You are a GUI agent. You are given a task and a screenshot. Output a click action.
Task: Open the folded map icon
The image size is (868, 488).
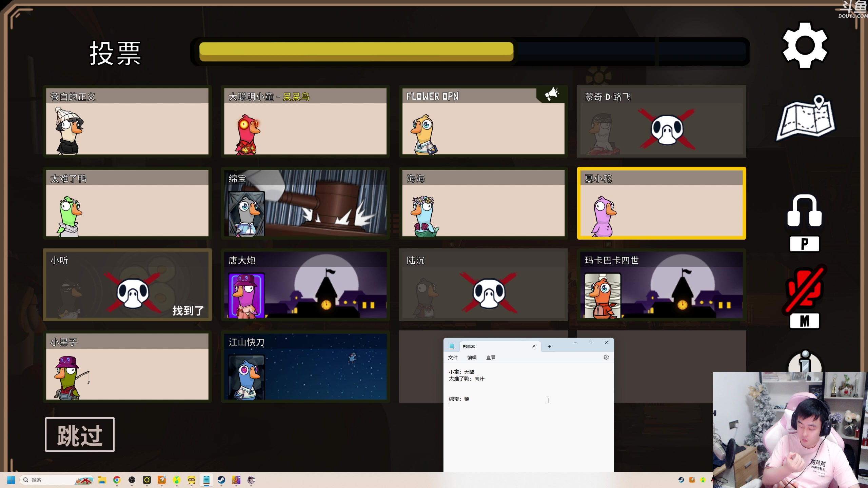tap(806, 119)
